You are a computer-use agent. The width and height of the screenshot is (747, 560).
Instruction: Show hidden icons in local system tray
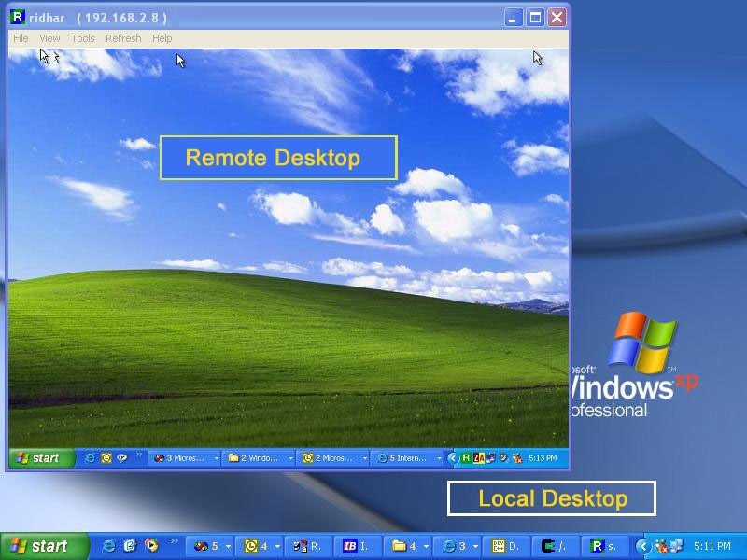coord(642,546)
